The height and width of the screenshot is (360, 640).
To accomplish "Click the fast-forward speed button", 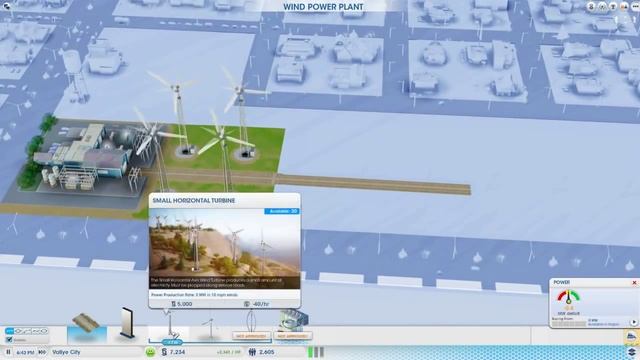I will pyautogui.click(x=42, y=352).
